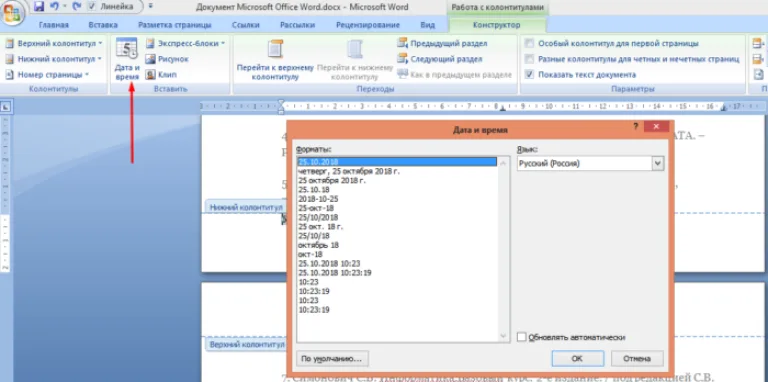Viewport: 768px width, 382px height.
Task: Click the Office button logo
Action: click(12, 12)
